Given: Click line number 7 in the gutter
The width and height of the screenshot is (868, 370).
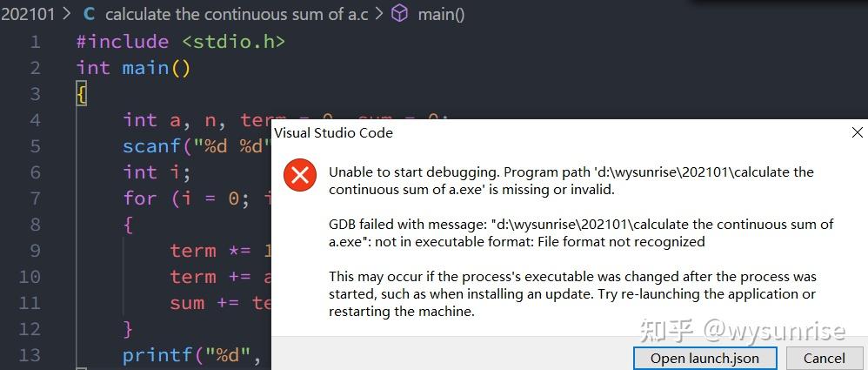Looking at the screenshot, I should 36,198.
